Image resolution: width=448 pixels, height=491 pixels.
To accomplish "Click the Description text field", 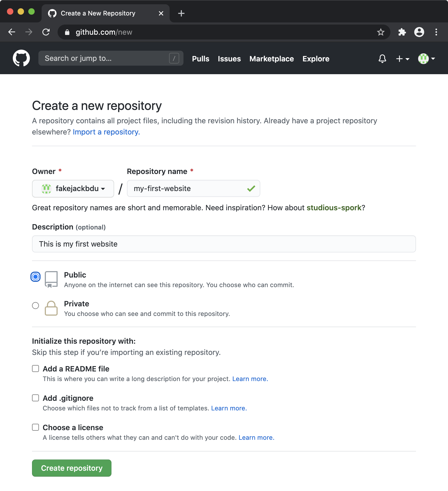I will point(224,244).
